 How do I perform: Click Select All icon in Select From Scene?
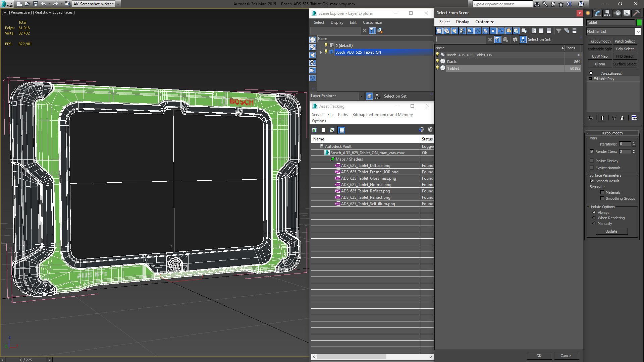point(534,31)
